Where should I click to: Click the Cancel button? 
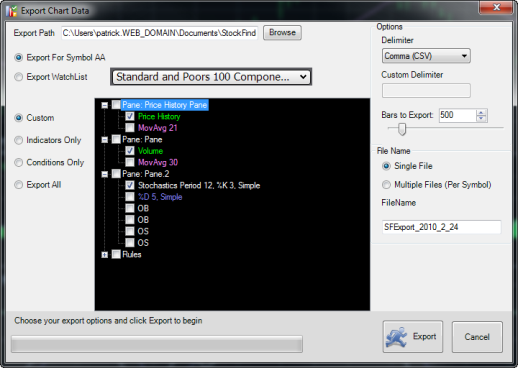pyautogui.click(x=477, y=337)
